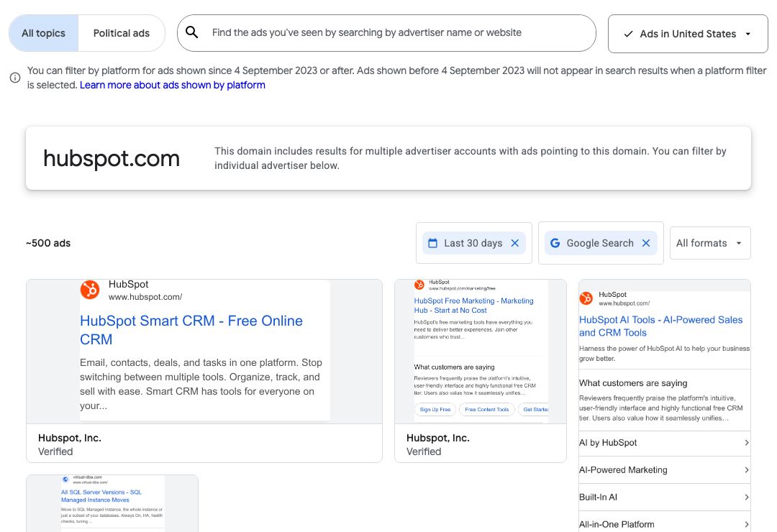
Task: Remove the Google Search platform filter
Action: point(645,243)
